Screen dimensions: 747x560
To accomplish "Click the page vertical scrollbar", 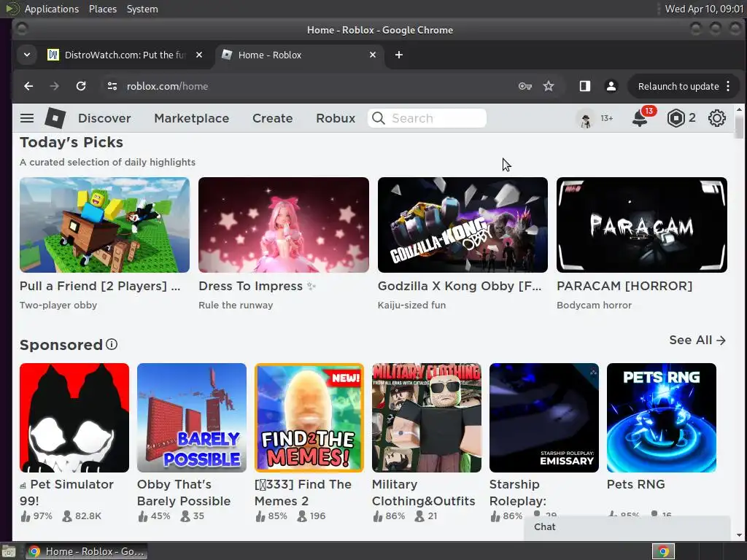I will pyautogui.click(x=738, y=127).
